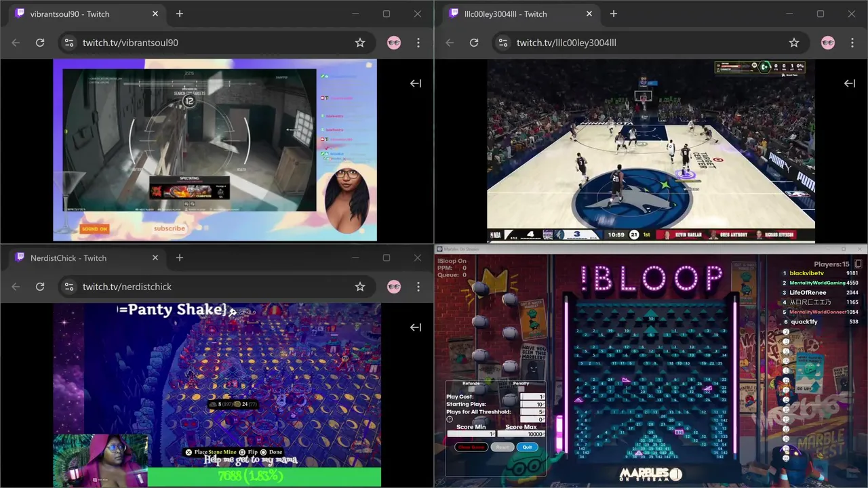Select the NerdistChick - Twitch tab

[x=87, y=258]
